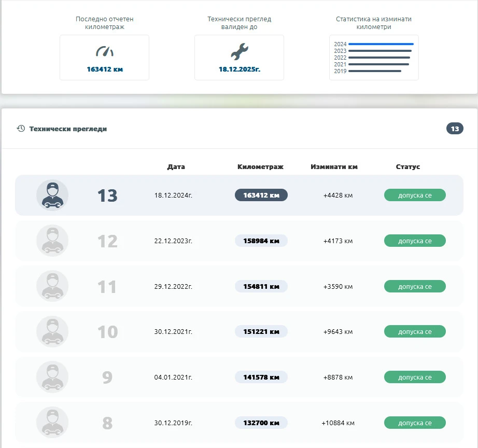Screen dimensions: 478x448
Task: Select the inspection date 22.12.2023г.
Action: pos(173,241)
